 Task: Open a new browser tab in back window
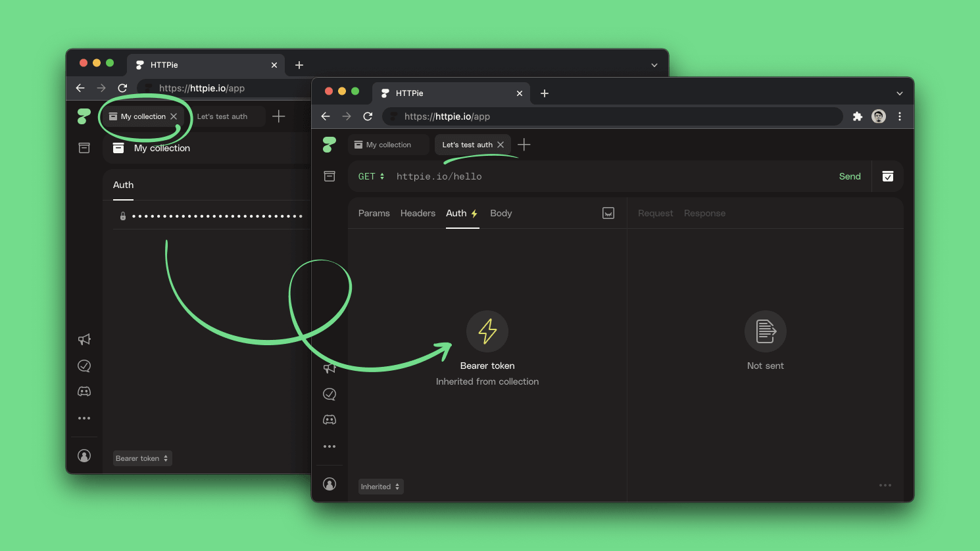(x=299, y=65)
